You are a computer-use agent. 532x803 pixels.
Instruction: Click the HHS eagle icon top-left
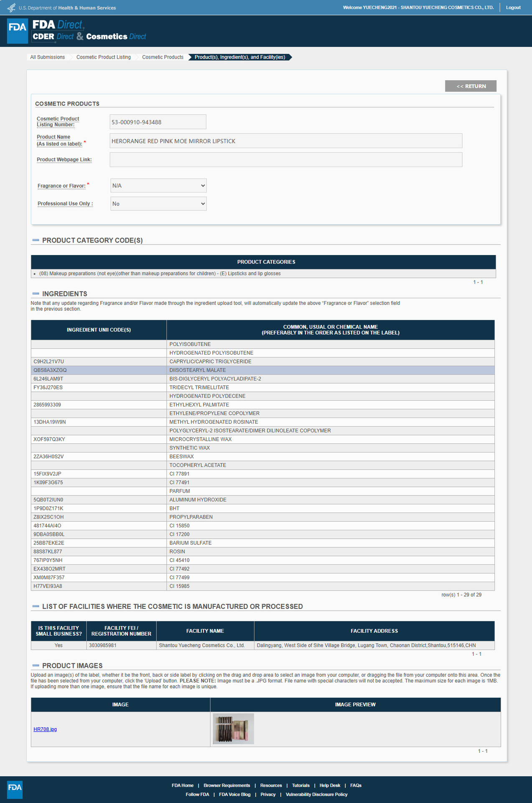tap(11, 8)
